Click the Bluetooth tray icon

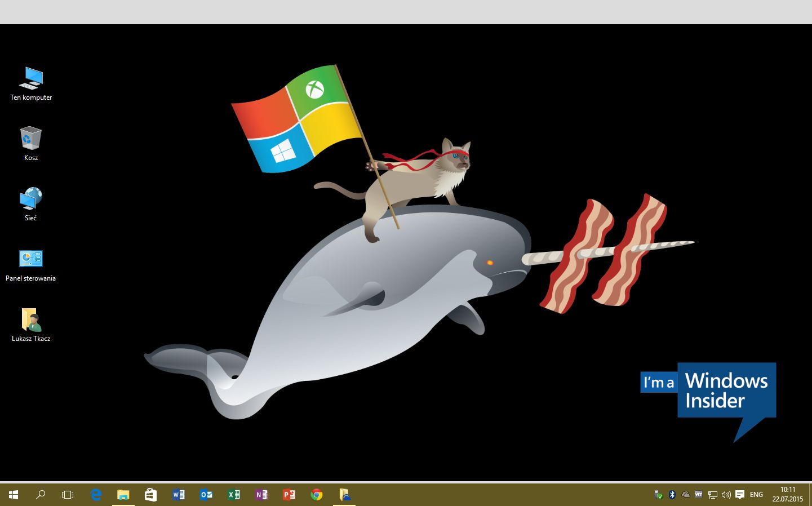(x=672, y=495)
